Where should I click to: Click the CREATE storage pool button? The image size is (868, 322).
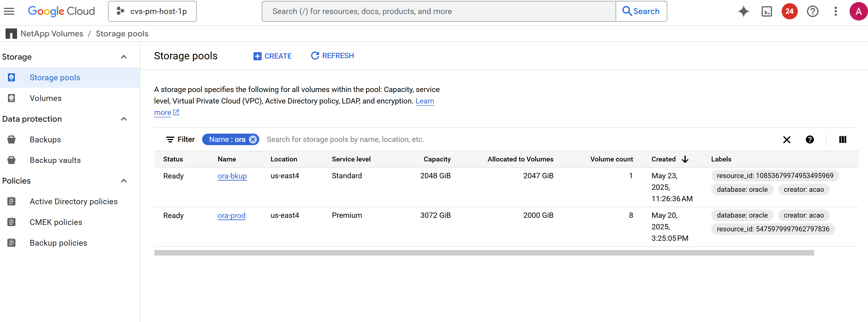(272, 56)
